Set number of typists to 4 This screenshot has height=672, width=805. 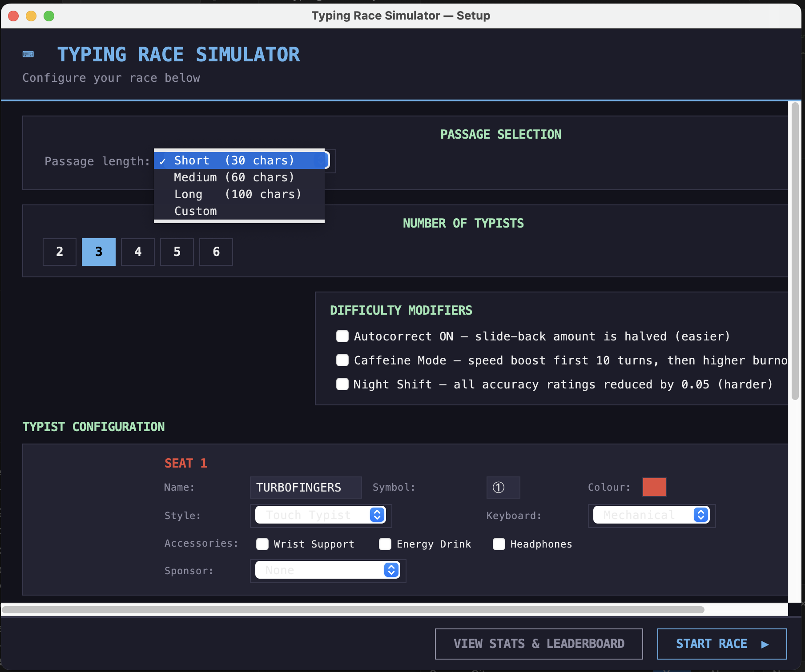click(138, 252)
